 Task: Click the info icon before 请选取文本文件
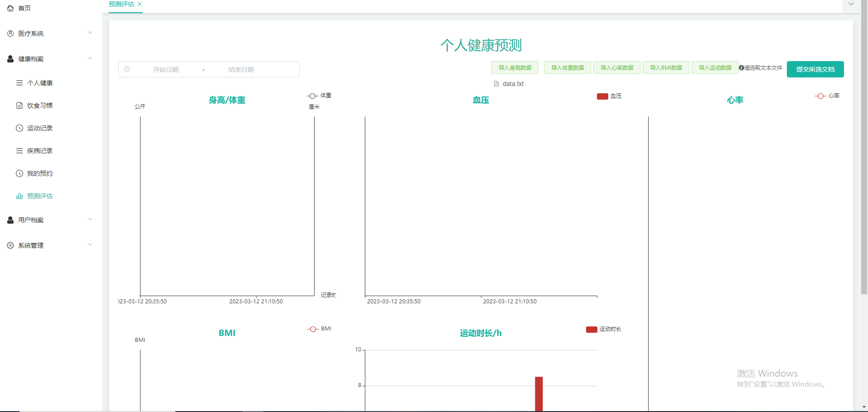click(742, 68)
